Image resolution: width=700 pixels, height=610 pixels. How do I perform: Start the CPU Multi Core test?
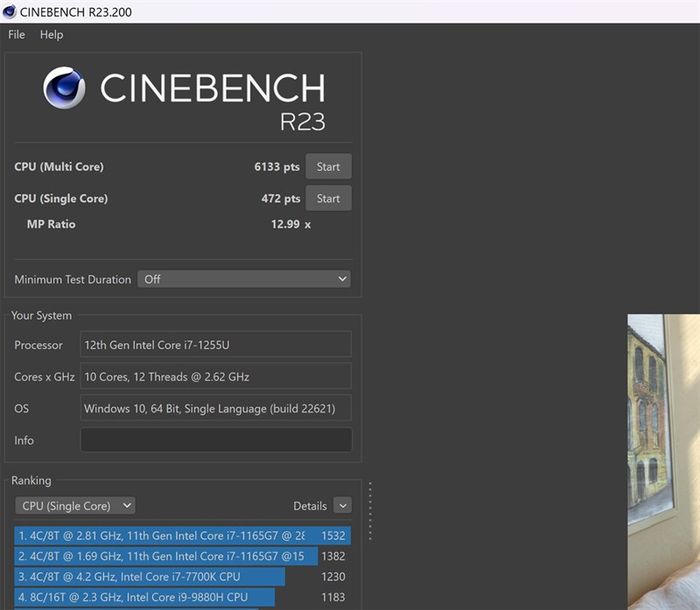[329, 167]
